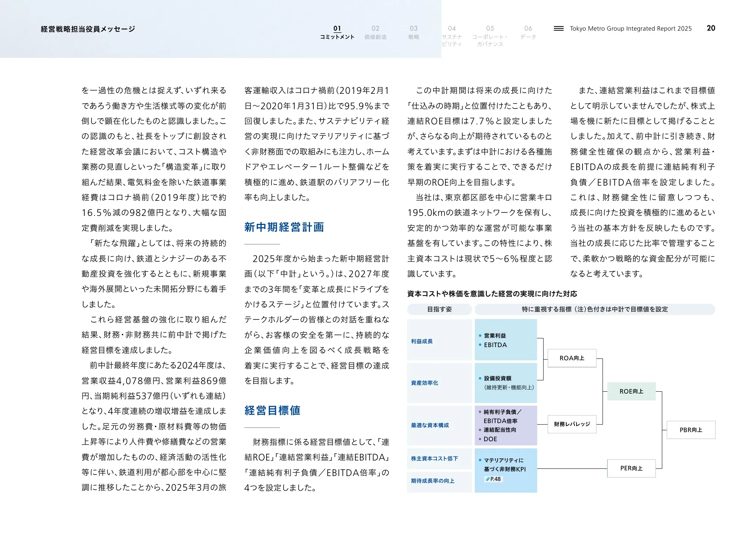The image size is (756, 535).
Task: Select the 05 コーポレート・ガバナンス tab
Action: coord(490,36)
